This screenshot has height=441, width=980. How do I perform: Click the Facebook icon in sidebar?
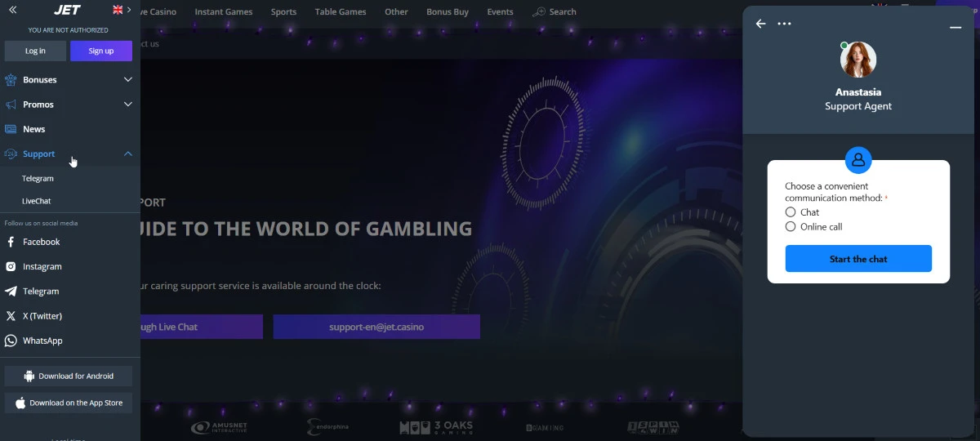click(x=11, y=242)
